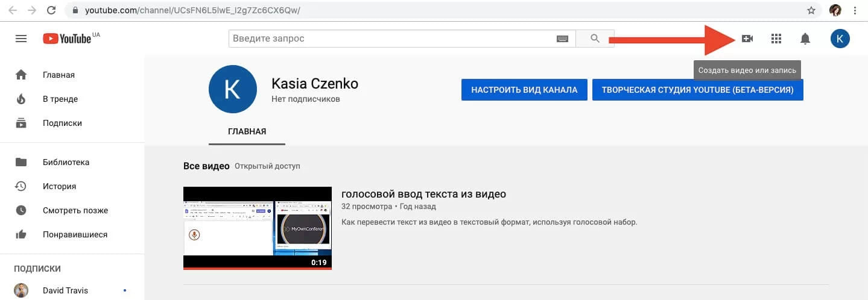Open Chrome's three-dot menu
The image size is (868, 300).
click(x=855, y=10)
